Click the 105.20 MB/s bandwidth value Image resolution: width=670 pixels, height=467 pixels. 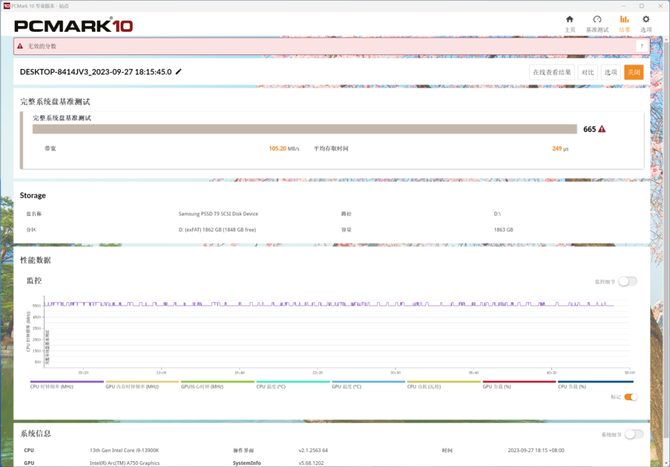[284, 149]
